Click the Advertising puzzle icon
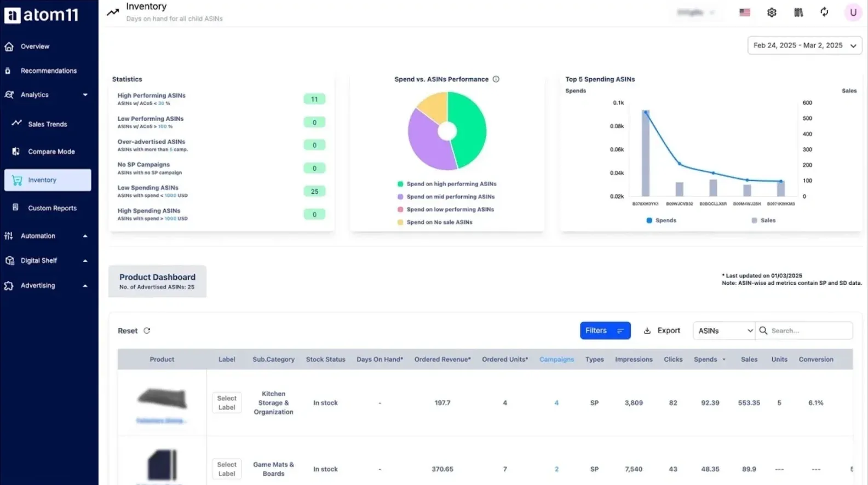868x485 pixels. coord(9,286)
